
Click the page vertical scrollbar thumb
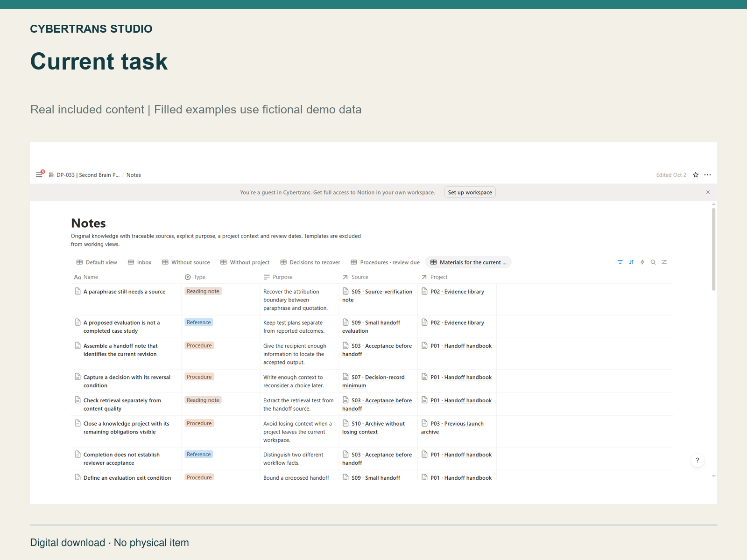tap(713, 249)
